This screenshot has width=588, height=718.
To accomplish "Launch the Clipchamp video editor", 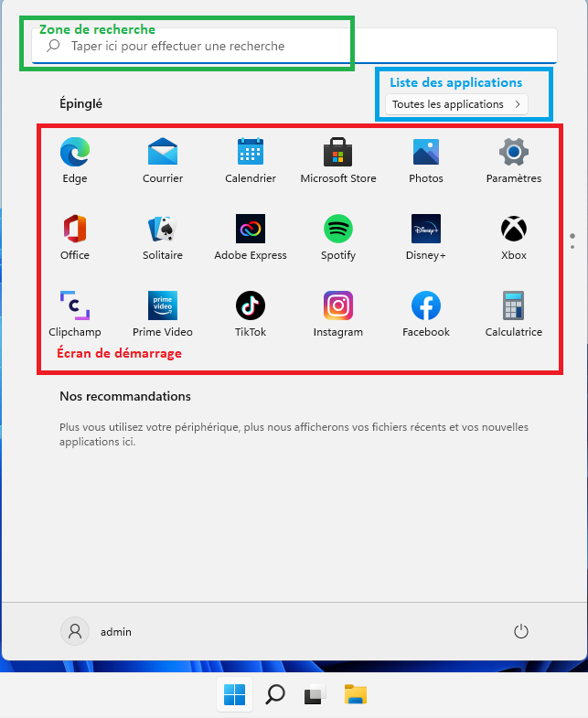I will tap(75, 305).
